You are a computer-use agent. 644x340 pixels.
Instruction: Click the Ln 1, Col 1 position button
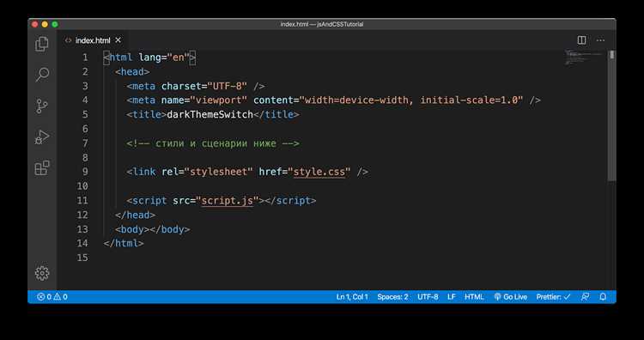point(352,297)
